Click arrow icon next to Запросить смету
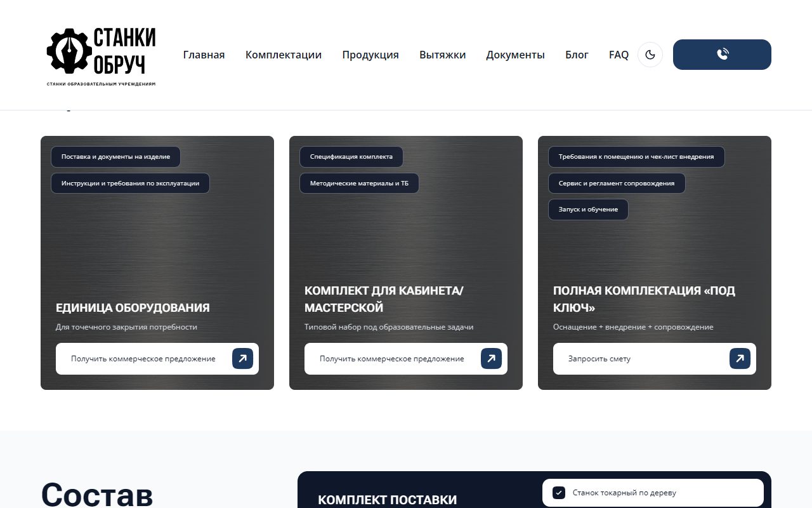812x508 pixels. click(x=740, y=359)
